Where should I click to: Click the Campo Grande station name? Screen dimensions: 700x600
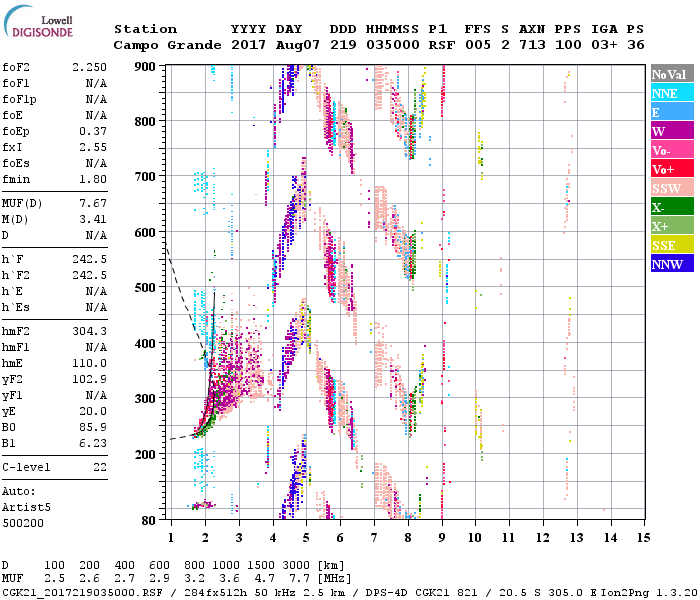click(x=163, y=45)
